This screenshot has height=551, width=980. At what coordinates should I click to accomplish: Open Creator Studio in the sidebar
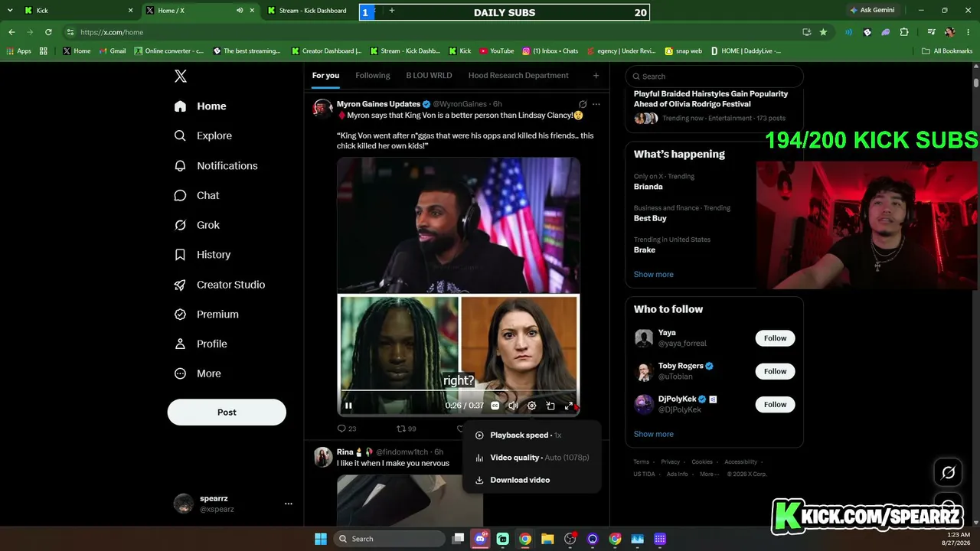(220, 285)
